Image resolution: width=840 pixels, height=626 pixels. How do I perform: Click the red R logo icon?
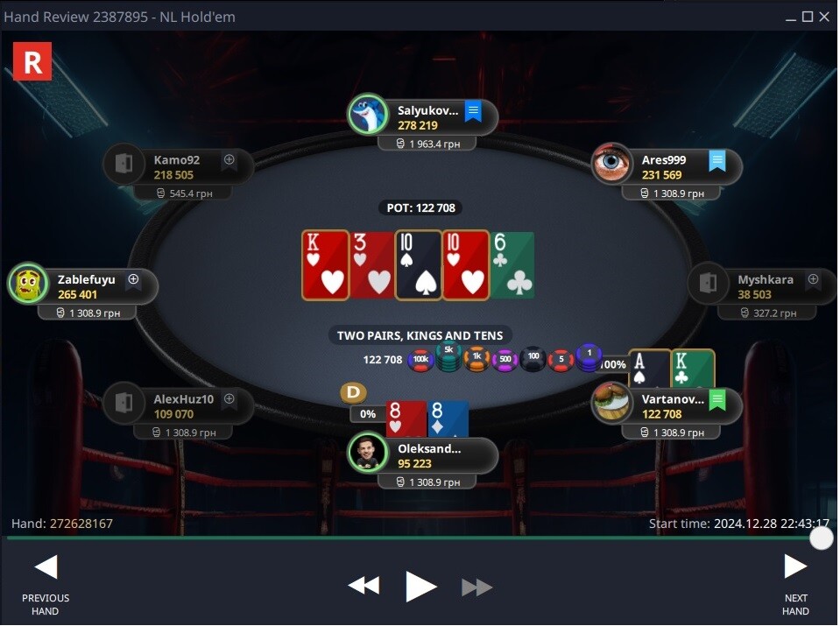(x=32, y=61)
